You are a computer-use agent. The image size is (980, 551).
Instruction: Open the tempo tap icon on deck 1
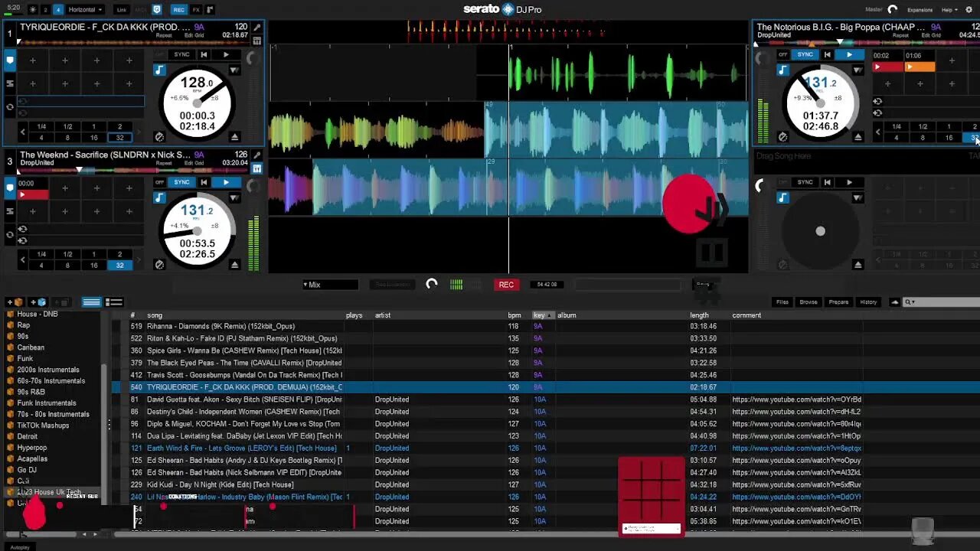click(159, 137)
